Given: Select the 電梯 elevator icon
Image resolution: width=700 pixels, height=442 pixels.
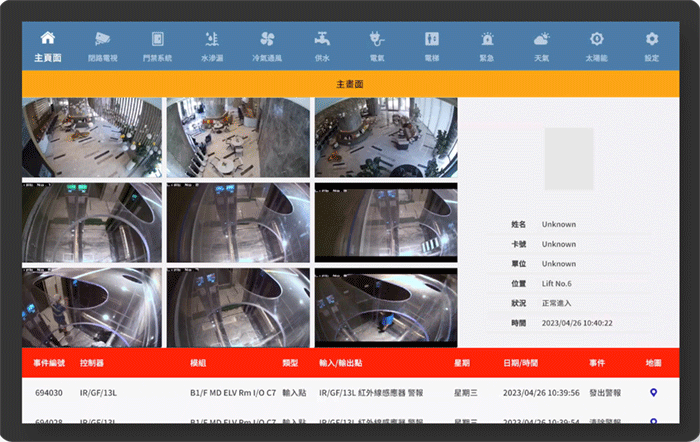Looking at the screenshot, I should [x=432, y=46].
